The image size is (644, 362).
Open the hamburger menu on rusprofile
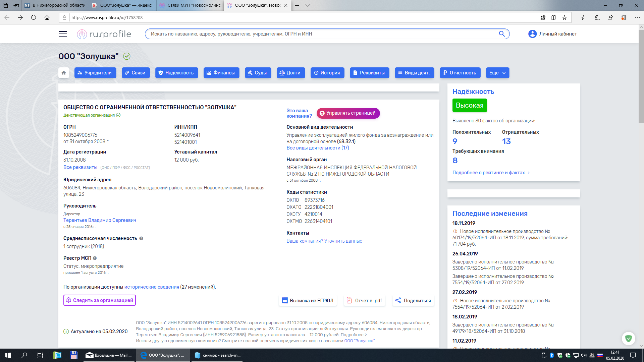coord(63,34)
